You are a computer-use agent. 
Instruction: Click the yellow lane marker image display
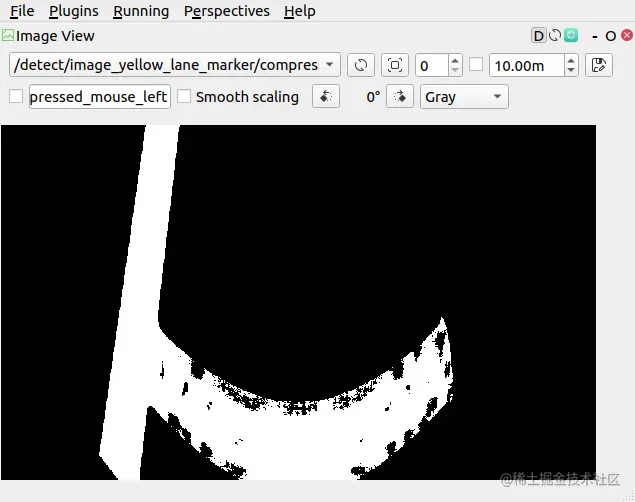click(298, 302)
